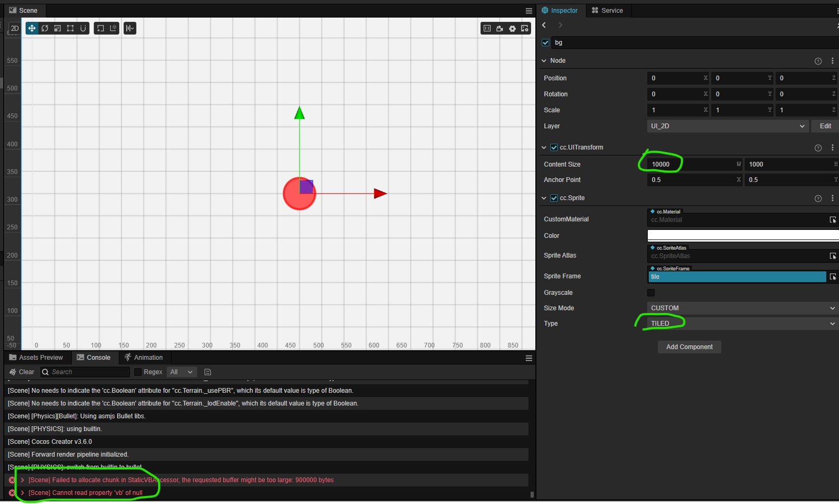
Task: Switch to the Service tab
Action: coord(607,11)
